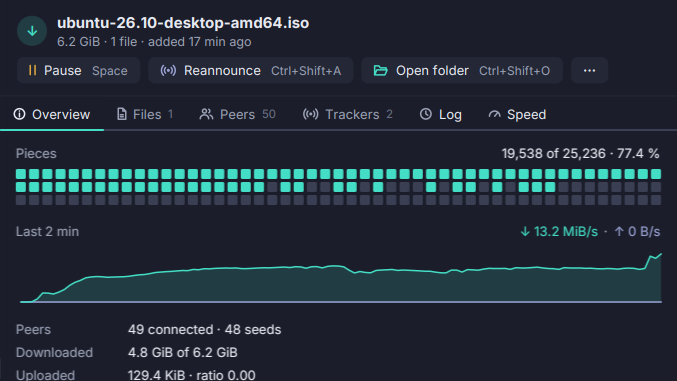Open the more options ellipsis menu

(589, 70)
